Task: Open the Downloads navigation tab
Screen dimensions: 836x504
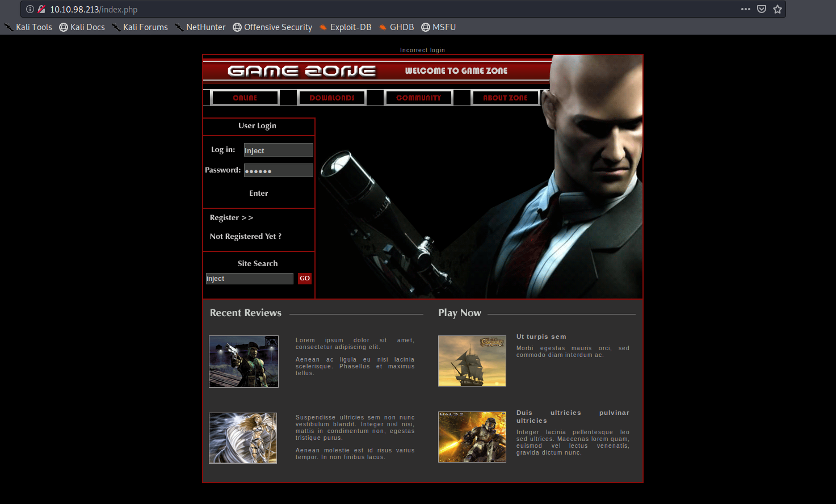Action: coord(332,98)
